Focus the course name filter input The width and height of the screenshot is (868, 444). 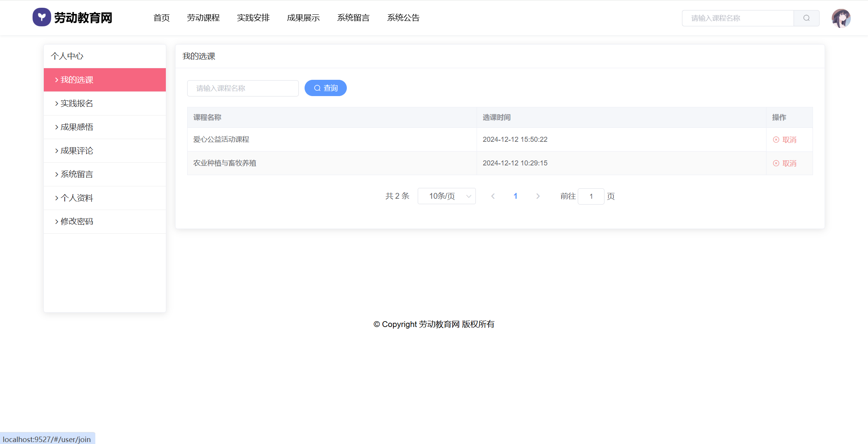243,88
